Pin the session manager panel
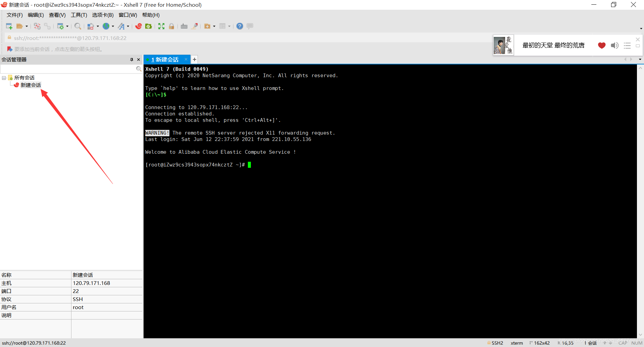This screenshot has width=644, height=347. pyautogui.click(x=131, y=59)
